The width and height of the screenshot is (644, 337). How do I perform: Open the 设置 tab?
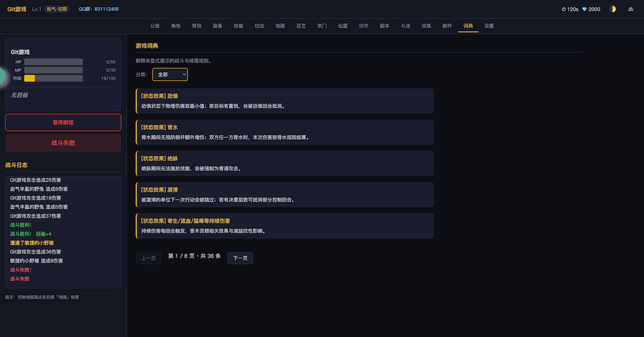(489, 26)
